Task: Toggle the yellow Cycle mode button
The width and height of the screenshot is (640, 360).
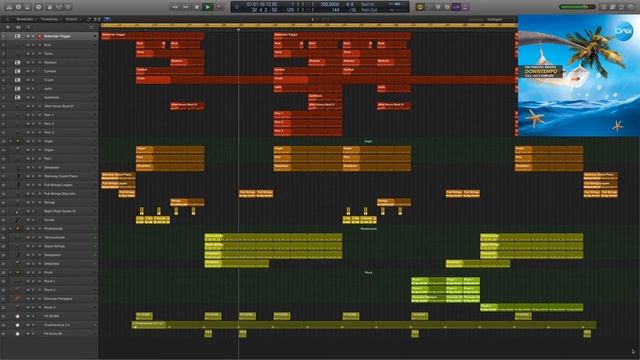Action: pos(420,7)
